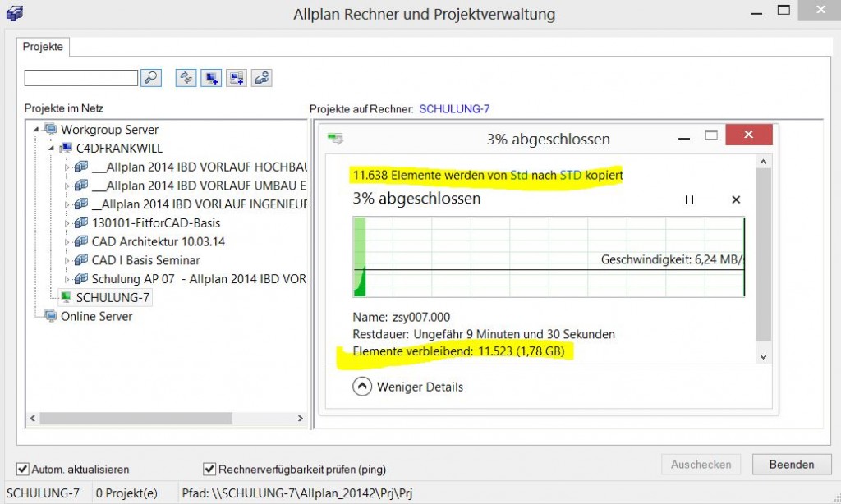This screenshot has height=504, width=841.
Task: Toggle the Autom. aktualisieren checkbox
Action: point(23,470)
